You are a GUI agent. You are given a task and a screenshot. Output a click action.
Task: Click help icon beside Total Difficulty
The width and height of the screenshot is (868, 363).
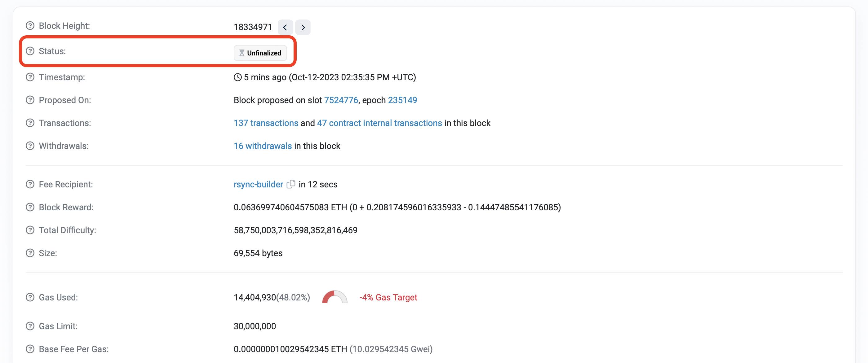(30, 230)
